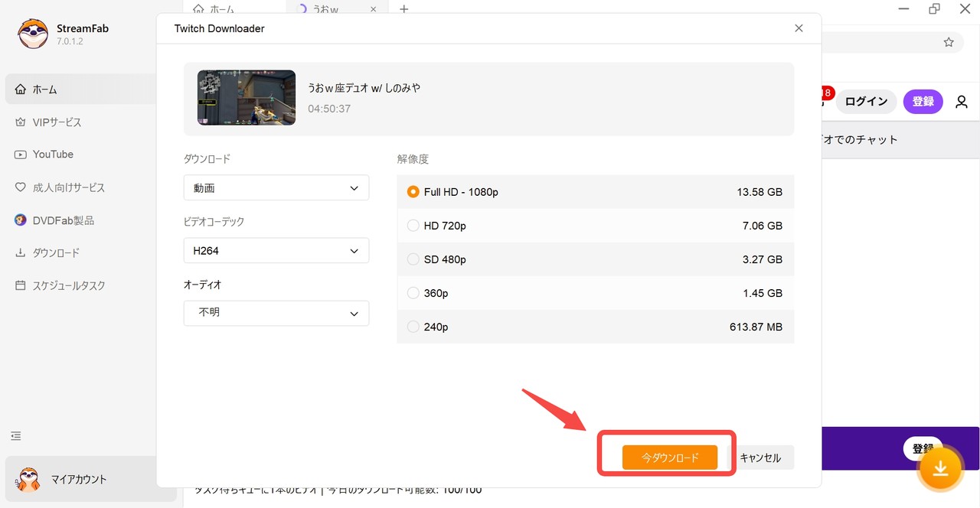
Task: Click the new tab plus icon
Action: (x=404, y=9)
